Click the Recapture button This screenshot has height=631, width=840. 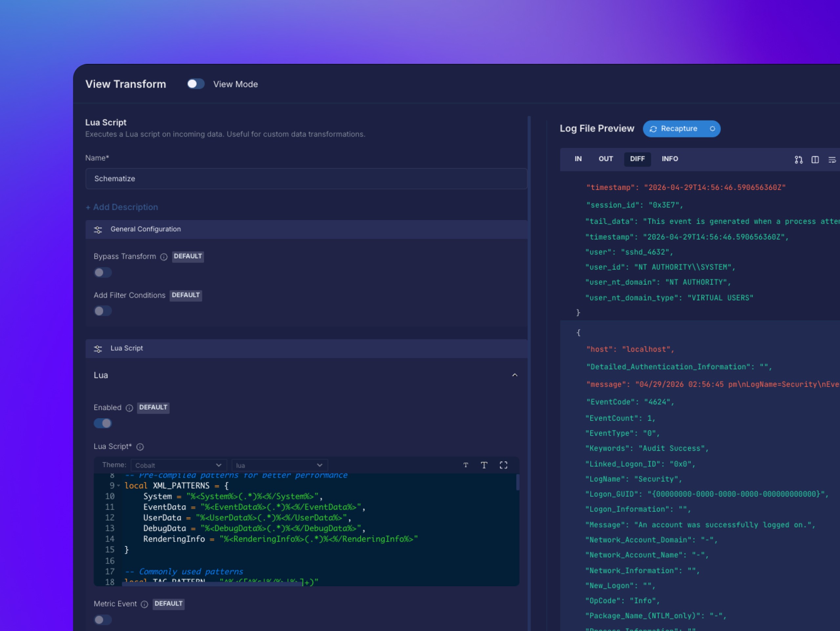click(681, 129)
